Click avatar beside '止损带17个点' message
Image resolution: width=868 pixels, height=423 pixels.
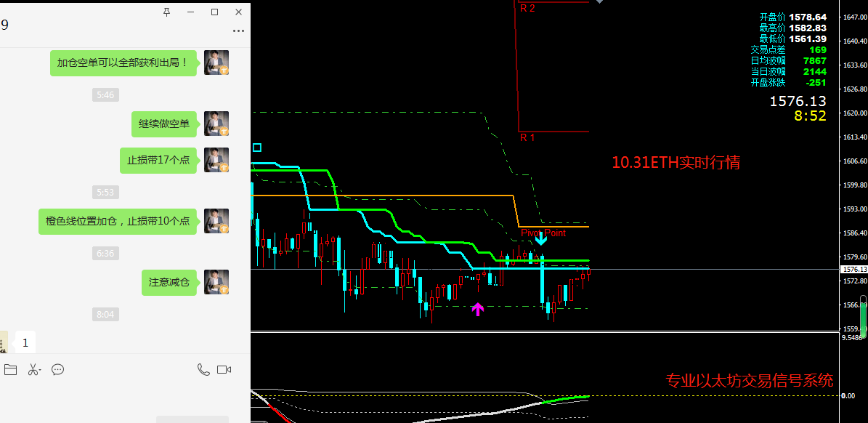click(x=216, y=159)
